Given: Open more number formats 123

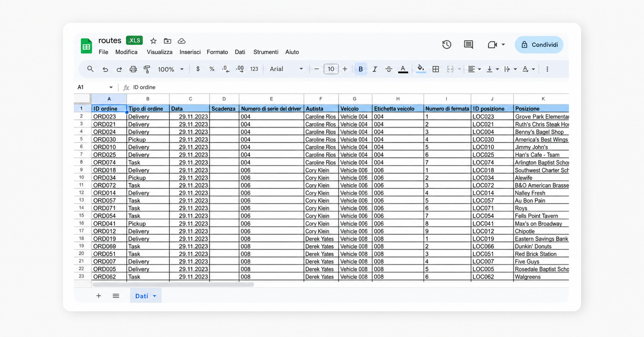Looking at the screenshot, I should [x=254, y=69].
